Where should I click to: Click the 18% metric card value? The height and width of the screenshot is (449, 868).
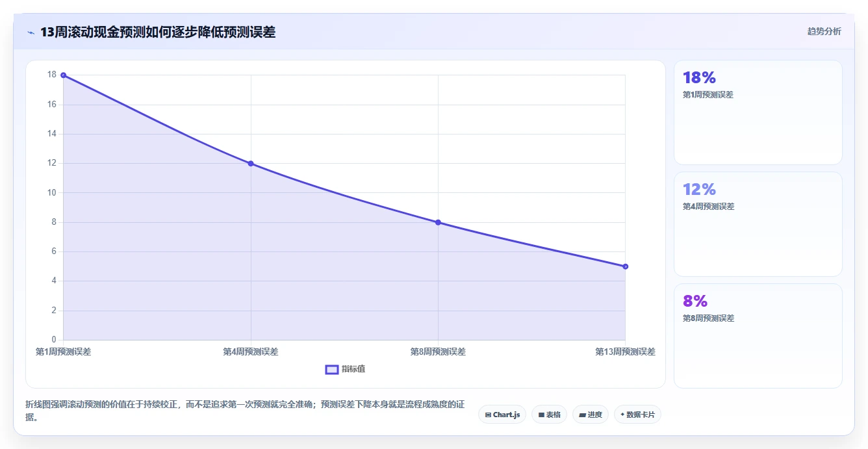coord(699,78)
